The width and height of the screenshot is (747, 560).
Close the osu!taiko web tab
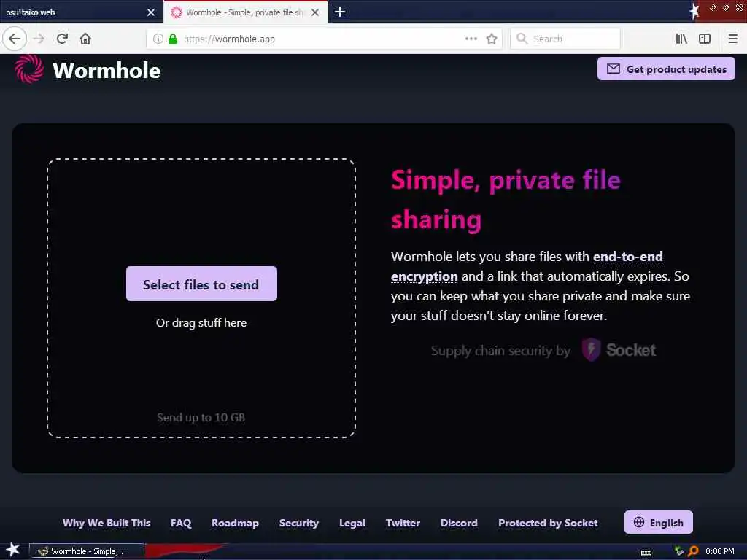click(x=151, y=12)
